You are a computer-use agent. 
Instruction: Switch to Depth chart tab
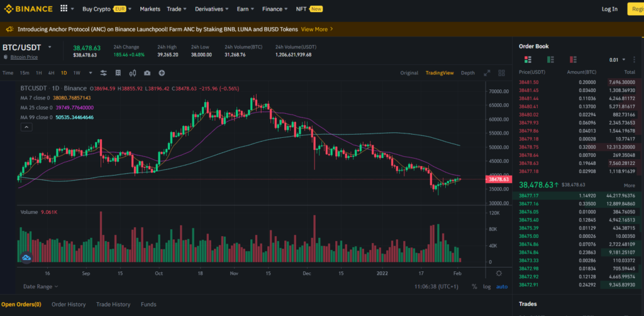[468, 73]
